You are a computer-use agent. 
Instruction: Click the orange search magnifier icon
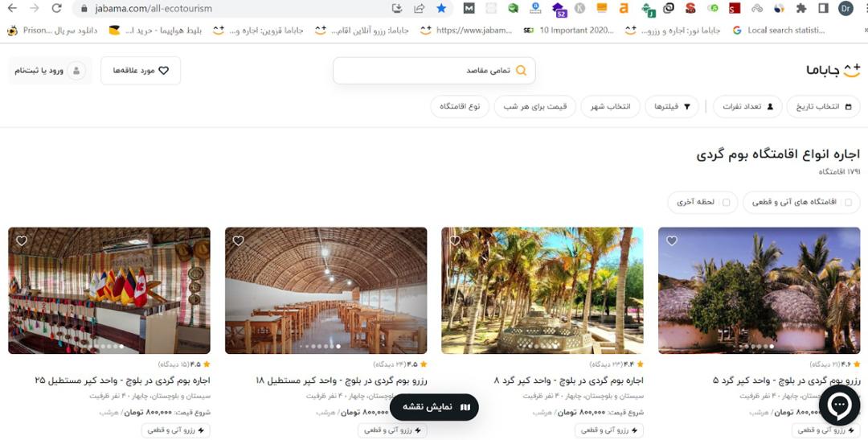pos(521,70)
